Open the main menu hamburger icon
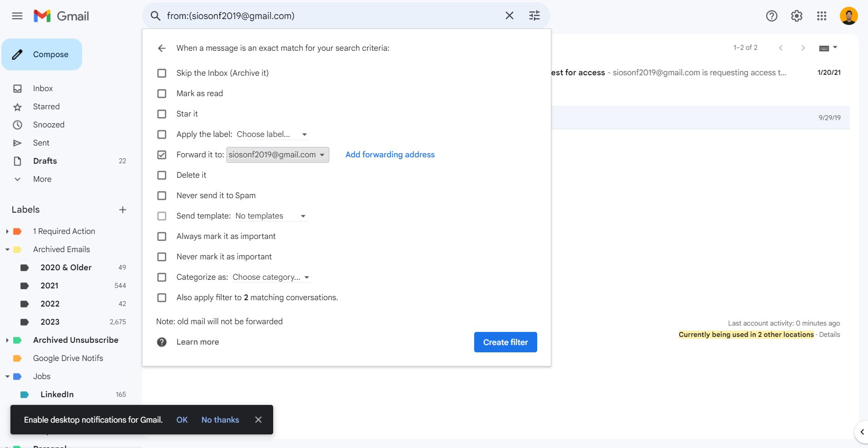 click(17, 16)
